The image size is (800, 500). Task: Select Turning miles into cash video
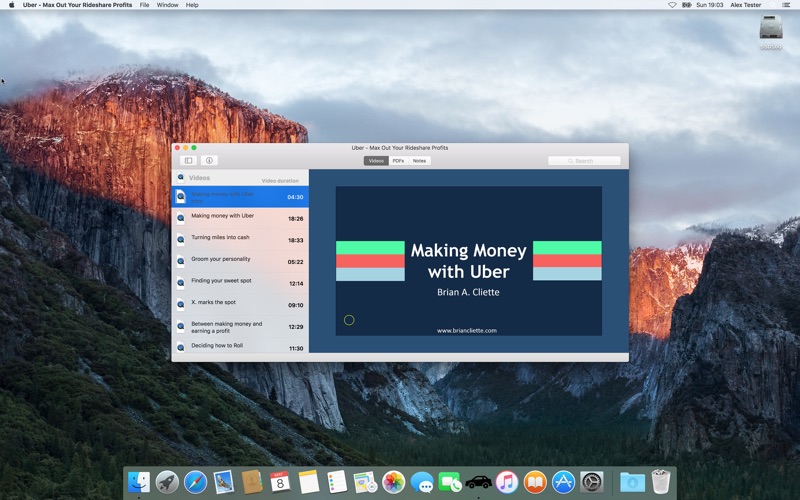[240, 239]
